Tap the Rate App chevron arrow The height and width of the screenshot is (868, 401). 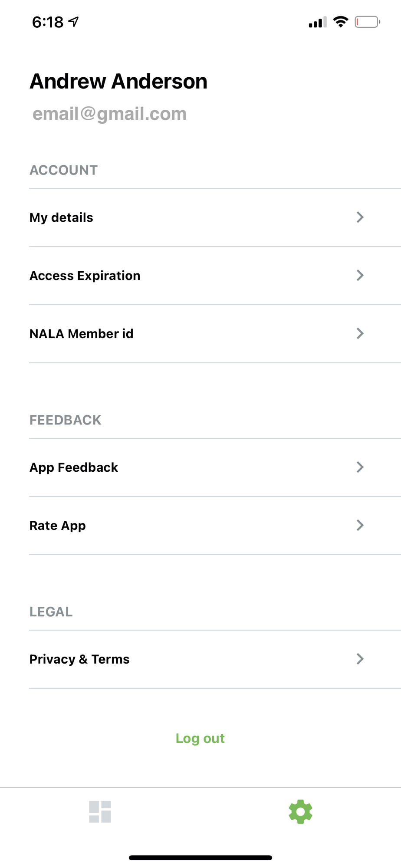[360, 525]
